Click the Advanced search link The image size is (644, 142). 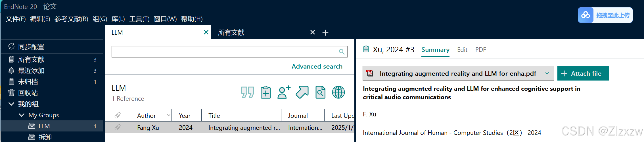(317, 66)
